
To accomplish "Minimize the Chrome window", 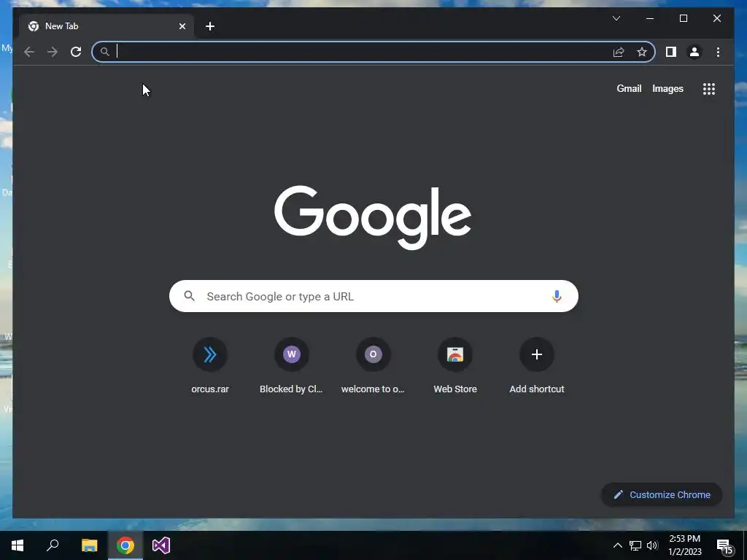I will [650, 18].
